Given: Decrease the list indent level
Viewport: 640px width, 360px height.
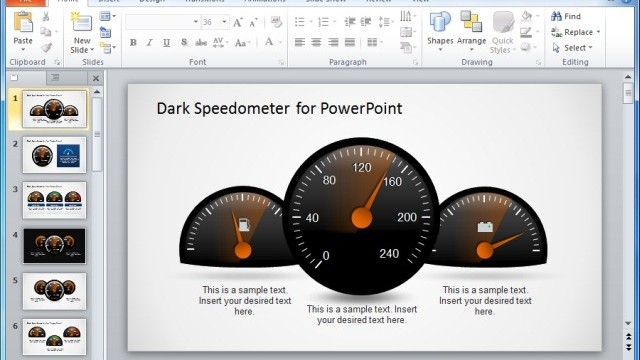Looking at the screenshot, I should tap(349, 22).
